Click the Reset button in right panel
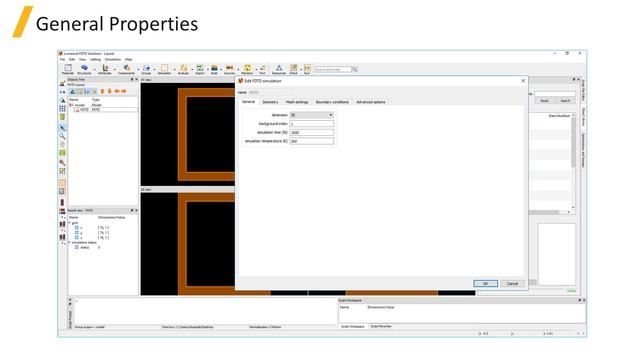The height and width of the screenshot is (360, 640). (x=544, y=100)
